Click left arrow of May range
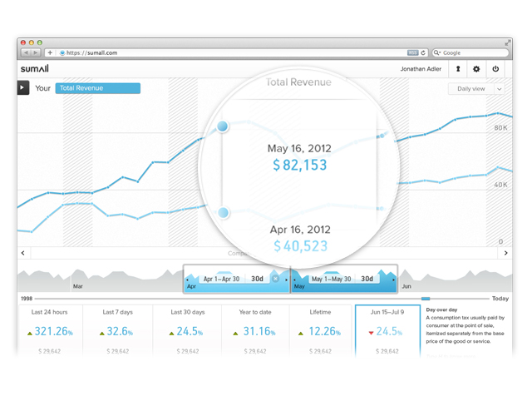The image size is (532, 401). (294, 280)
